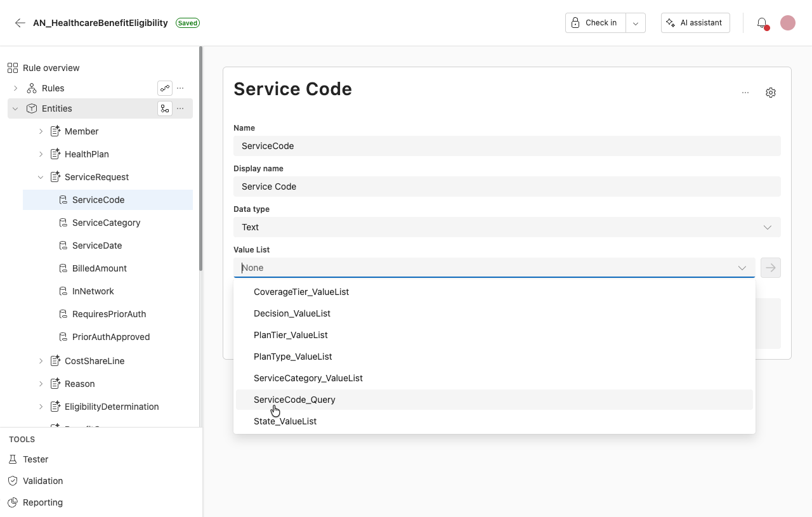Image resolution: width=812 pixels, height=517 pixels.
Task: Open the AI assistant
Action: (x=695, y=23)
